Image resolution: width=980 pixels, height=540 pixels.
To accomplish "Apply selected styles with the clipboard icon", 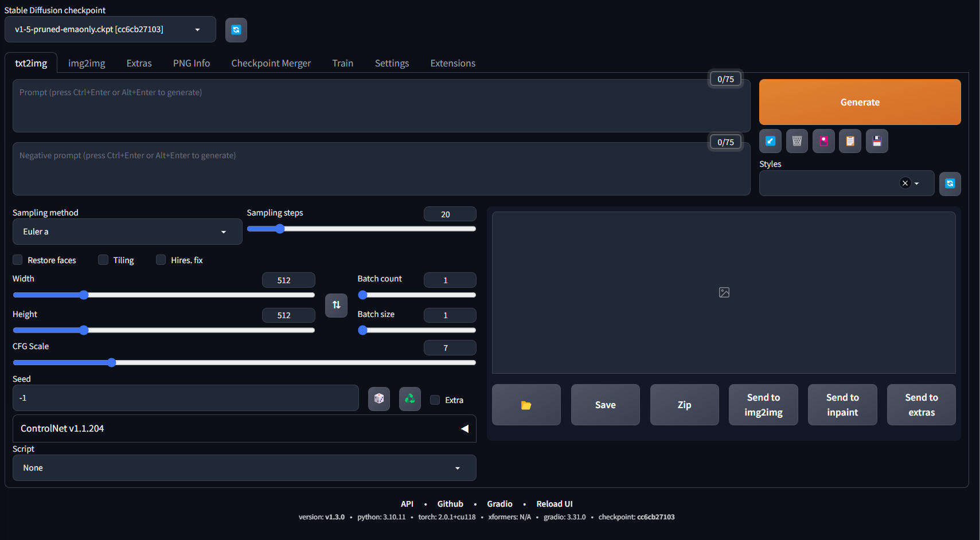I will coord(850,141).
